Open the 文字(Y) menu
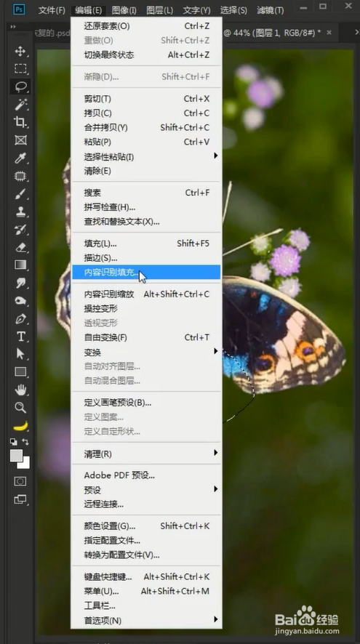Screen dimensions: 360x644 click(x=196, y=10)
